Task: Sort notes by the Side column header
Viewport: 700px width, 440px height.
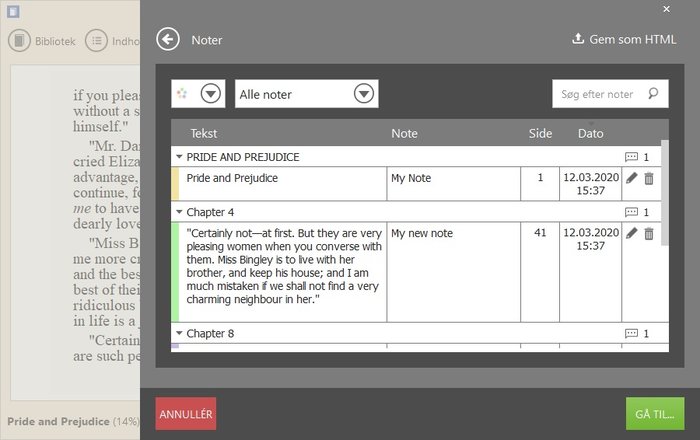Action: 540,133
